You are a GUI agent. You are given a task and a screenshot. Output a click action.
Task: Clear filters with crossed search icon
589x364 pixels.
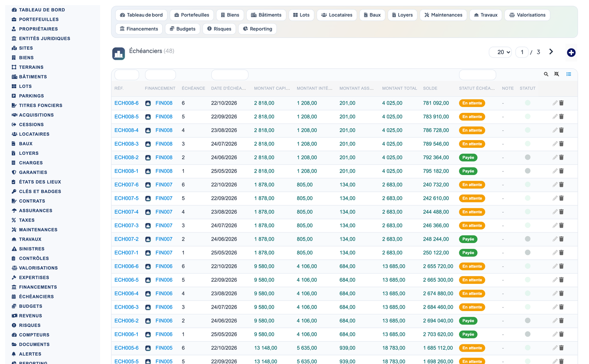(556, 74)
